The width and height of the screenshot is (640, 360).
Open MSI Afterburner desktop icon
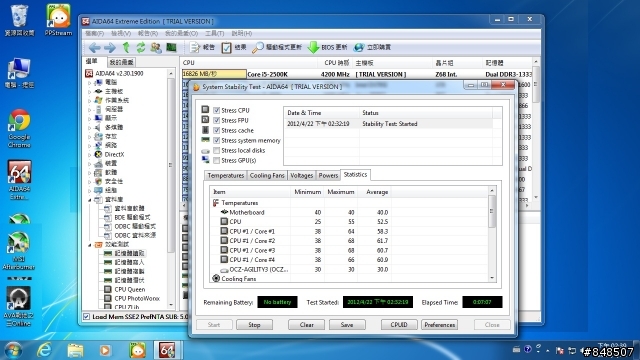click(x=18, y=251)
